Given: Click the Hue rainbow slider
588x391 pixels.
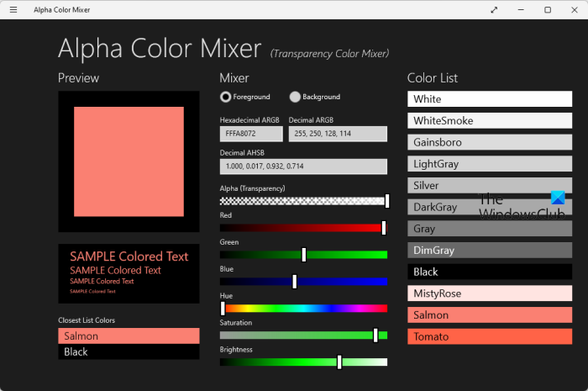Looking at the screenshot, I should coord(303,309).
